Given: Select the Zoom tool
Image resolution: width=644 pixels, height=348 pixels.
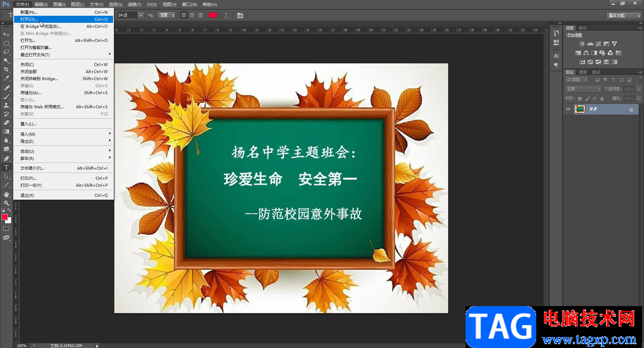Looking at the screenshot, I should [6, 203].
